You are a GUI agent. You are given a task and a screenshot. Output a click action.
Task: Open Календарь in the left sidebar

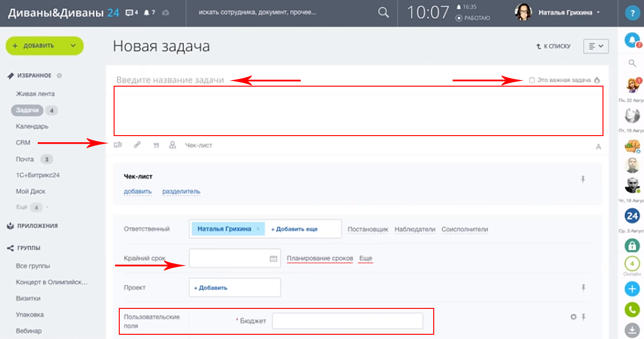pyautogui.click(x=32, y=126)
